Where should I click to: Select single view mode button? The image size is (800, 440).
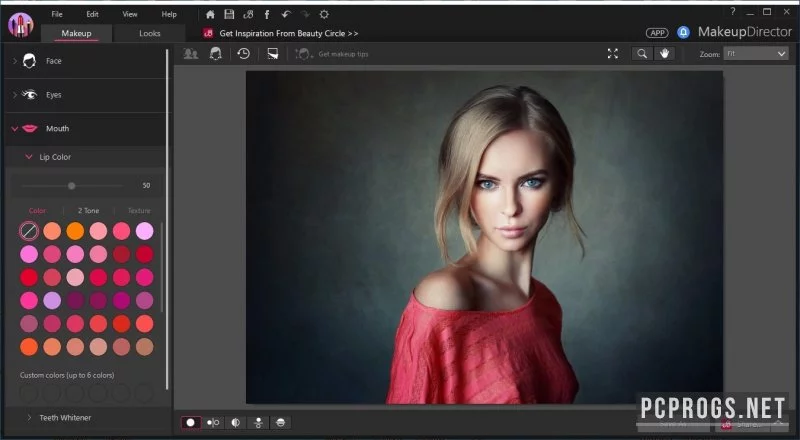[x=191, y=423]
